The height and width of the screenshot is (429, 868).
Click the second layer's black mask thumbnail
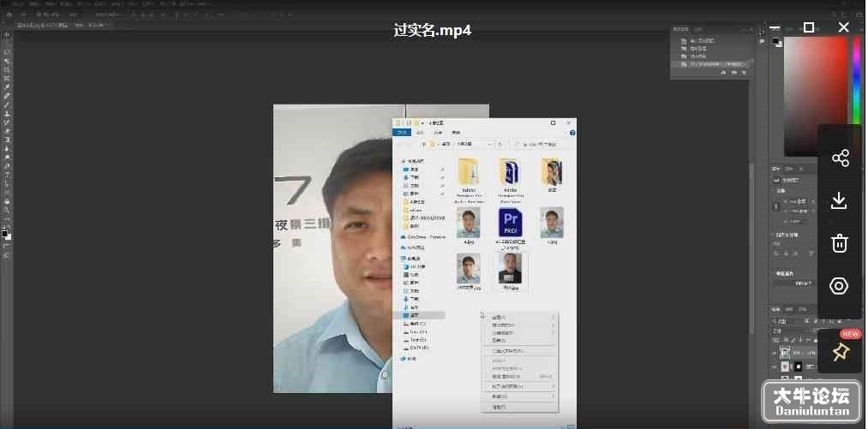tap(799, 366)
